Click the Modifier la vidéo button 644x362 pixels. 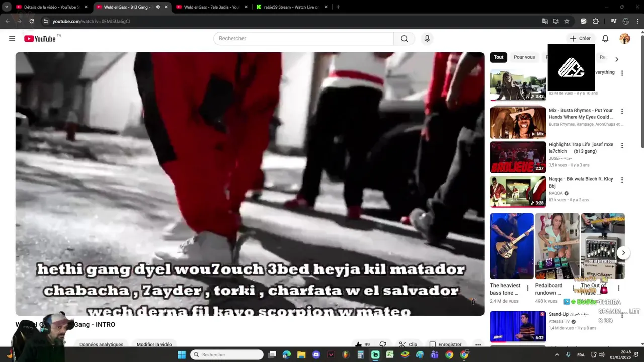click(x=154, y=344)
